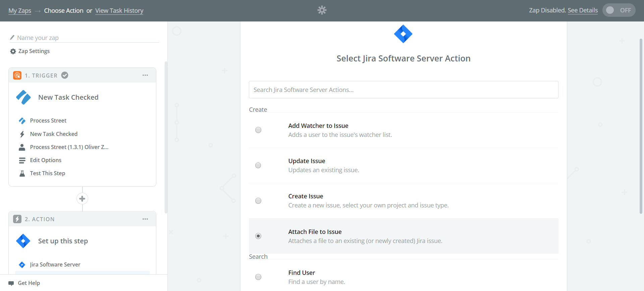Select the Add Watcher to Issue radio button
The image size is (644, 291).
(x=258, y=130)
